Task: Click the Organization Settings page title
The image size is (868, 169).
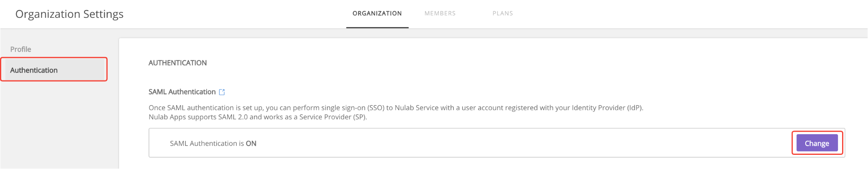Action: pos(69,14)
